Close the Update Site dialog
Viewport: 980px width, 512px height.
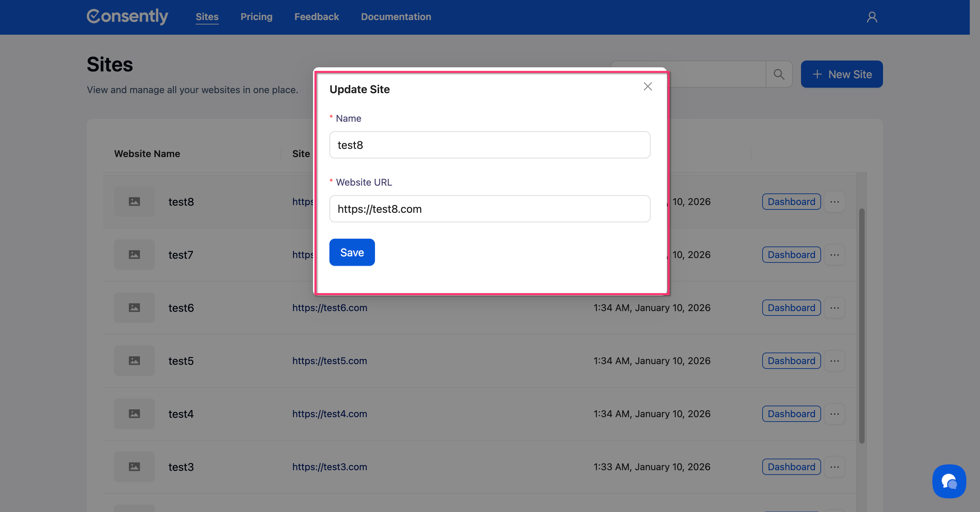point(648,87)
